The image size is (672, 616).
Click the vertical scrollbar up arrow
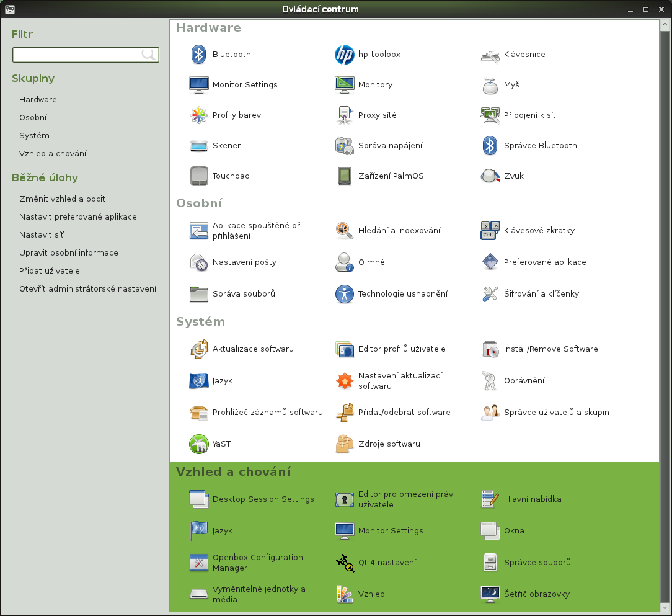665,24
